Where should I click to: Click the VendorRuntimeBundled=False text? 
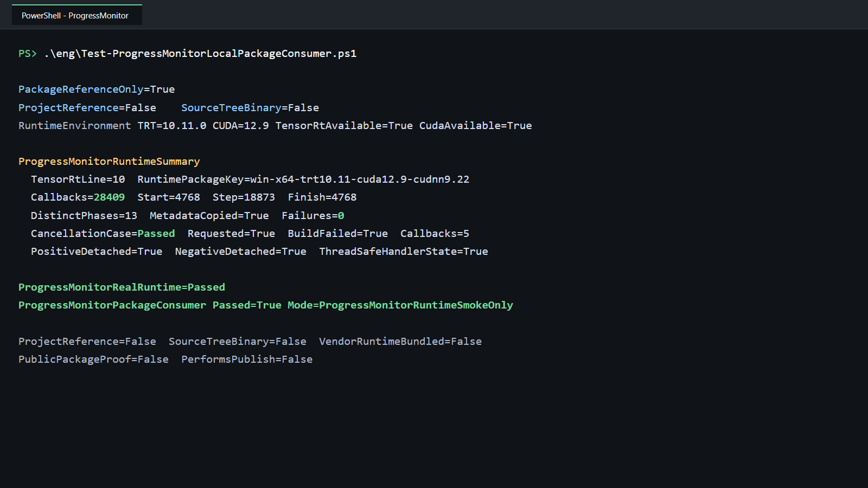[x=400, y=342]
